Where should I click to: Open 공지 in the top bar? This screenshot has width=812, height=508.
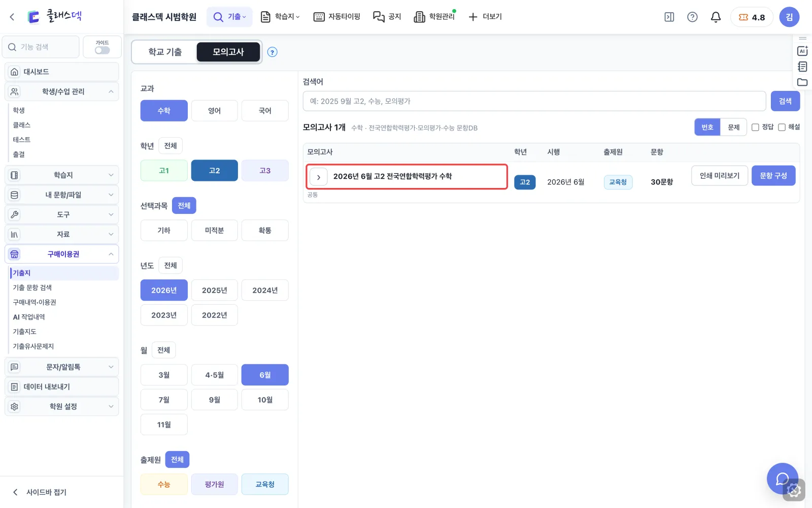pos(387,17)
